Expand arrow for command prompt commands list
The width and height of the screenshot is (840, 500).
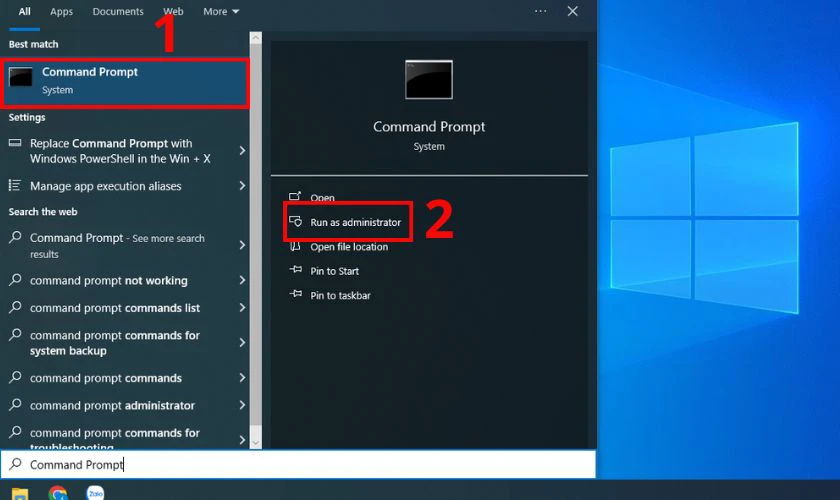[242, 307]
